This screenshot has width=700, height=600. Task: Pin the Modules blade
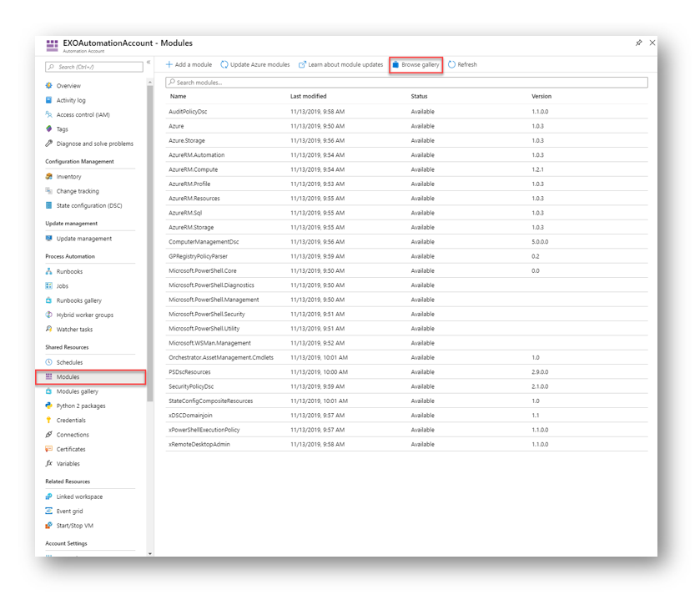click(x=638, y=43)
